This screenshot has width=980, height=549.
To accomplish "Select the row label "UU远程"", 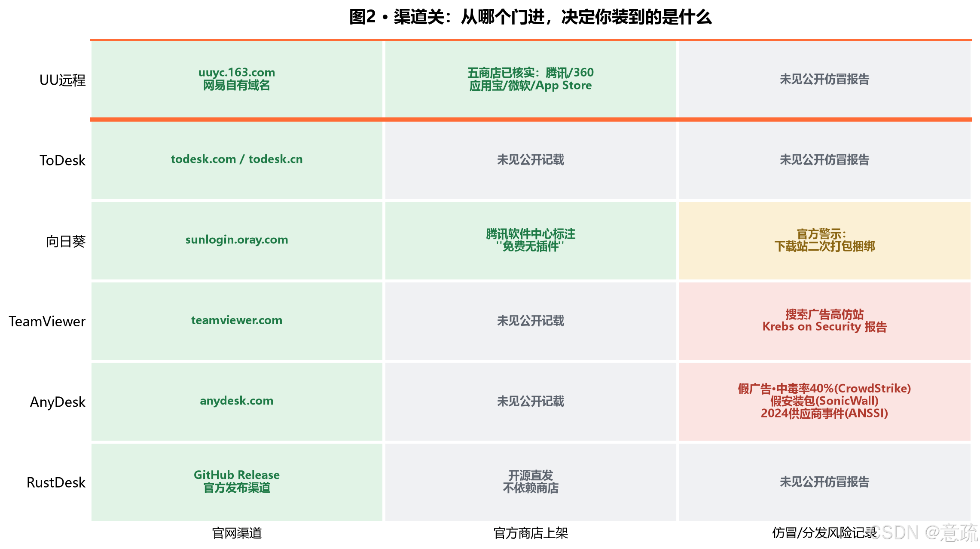I will [62, 80].
